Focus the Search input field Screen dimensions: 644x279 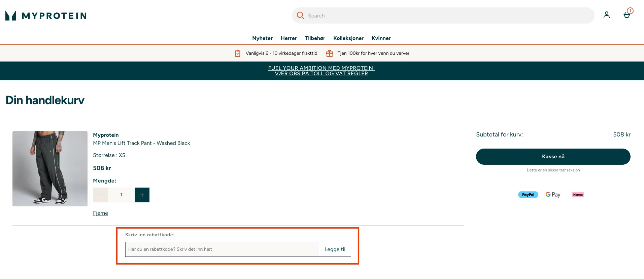pos(443,15)
